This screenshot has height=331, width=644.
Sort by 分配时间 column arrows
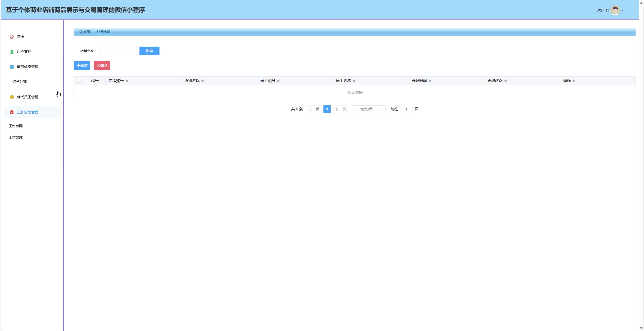point(430,81)
